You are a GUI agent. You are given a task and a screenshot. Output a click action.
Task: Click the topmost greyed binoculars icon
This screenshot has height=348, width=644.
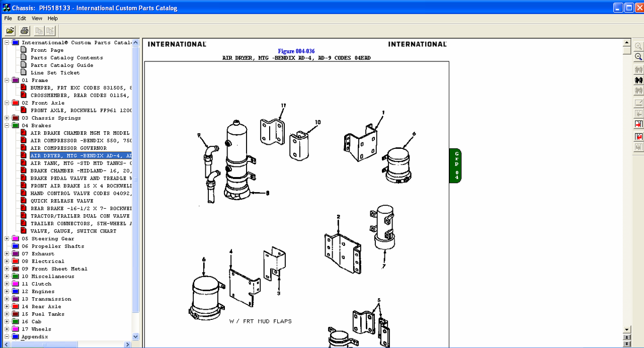coord(638,69)
